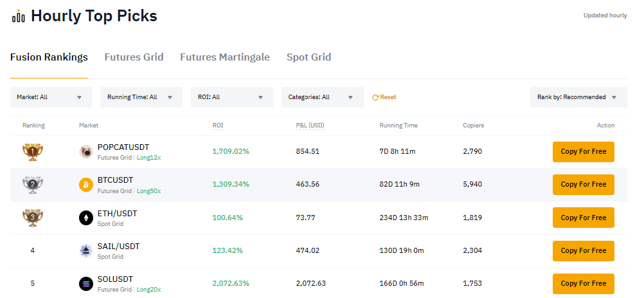The height and width of the screenshot is (298, 644).
Task: Expand the Categories: All dropdown
Action: [x=322, y=97]
